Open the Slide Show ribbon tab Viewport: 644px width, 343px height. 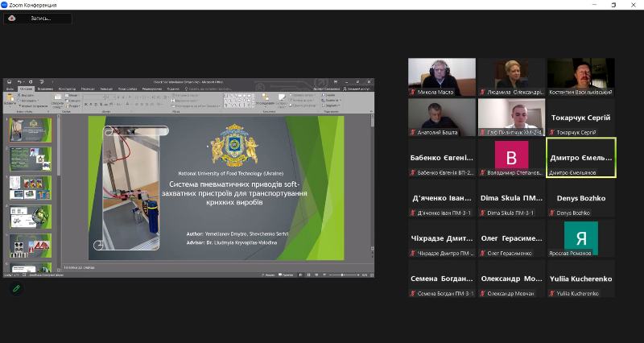(x=127, y=89)
